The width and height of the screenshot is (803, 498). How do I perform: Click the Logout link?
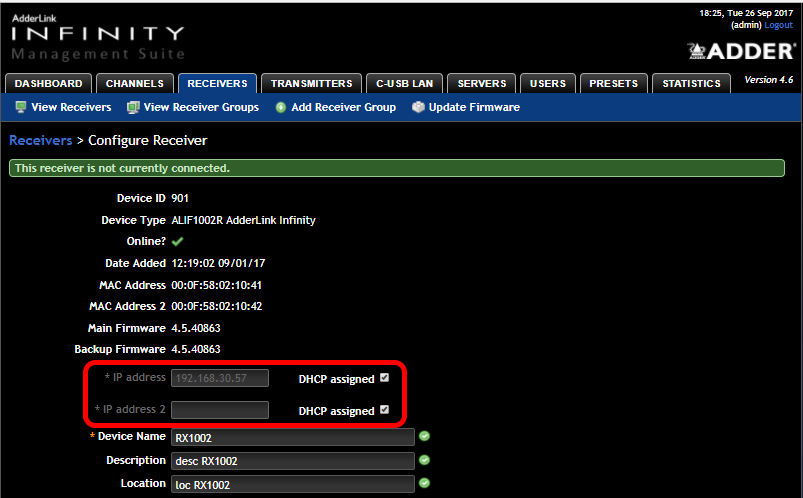778,25
